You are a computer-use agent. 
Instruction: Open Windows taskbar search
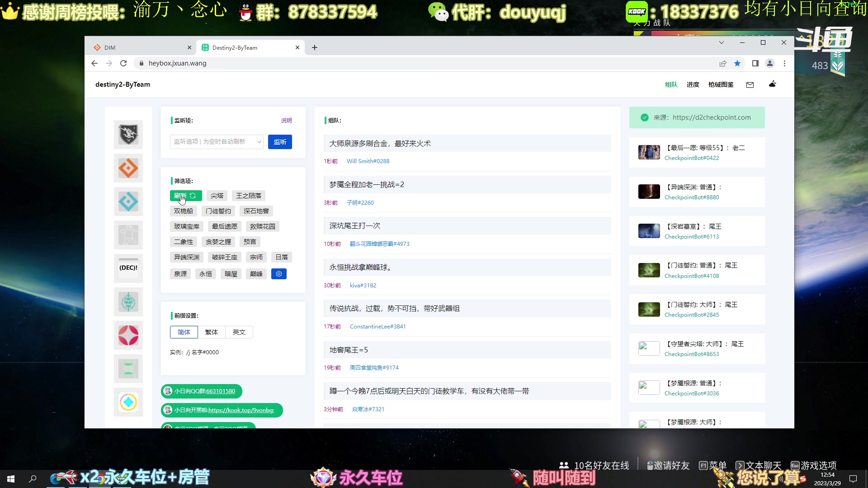33,479
